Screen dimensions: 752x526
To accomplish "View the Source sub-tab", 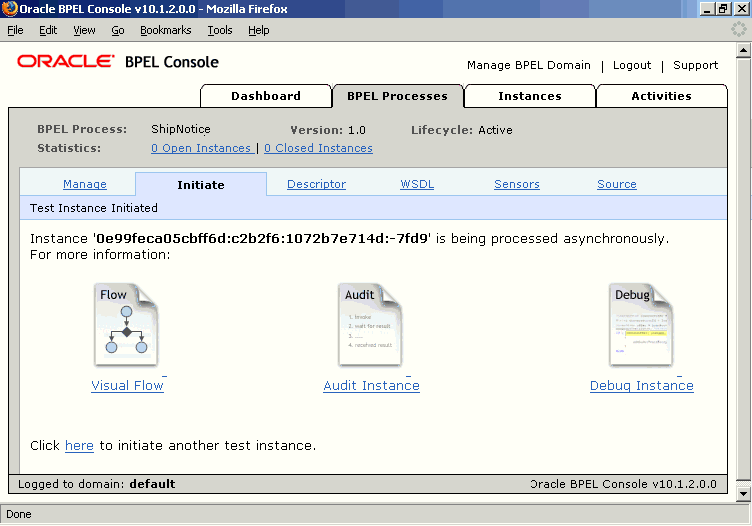I will 617,184.
